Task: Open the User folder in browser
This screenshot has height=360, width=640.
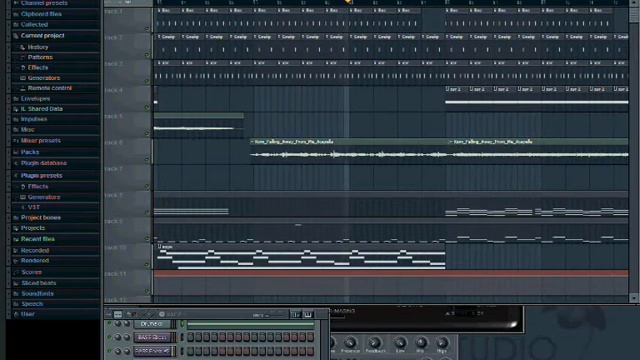Action: [x=28, y=314]
